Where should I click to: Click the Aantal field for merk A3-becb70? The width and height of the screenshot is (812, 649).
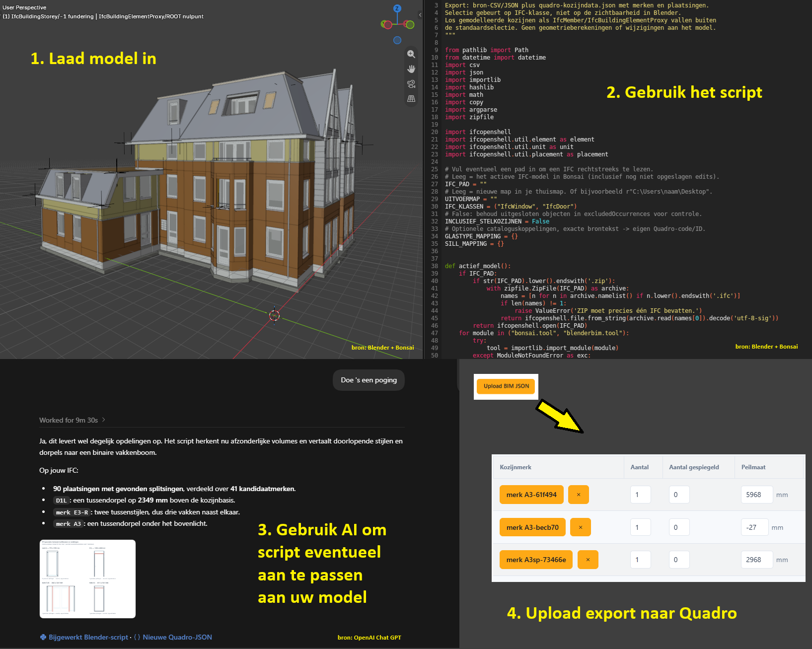pos(641,527)
